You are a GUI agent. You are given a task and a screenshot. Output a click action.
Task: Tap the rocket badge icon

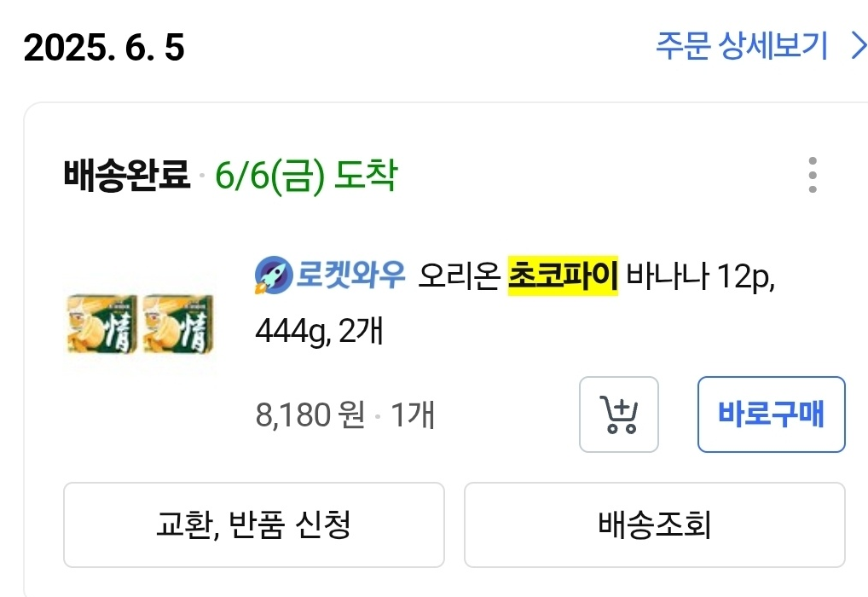pos(274,275)
